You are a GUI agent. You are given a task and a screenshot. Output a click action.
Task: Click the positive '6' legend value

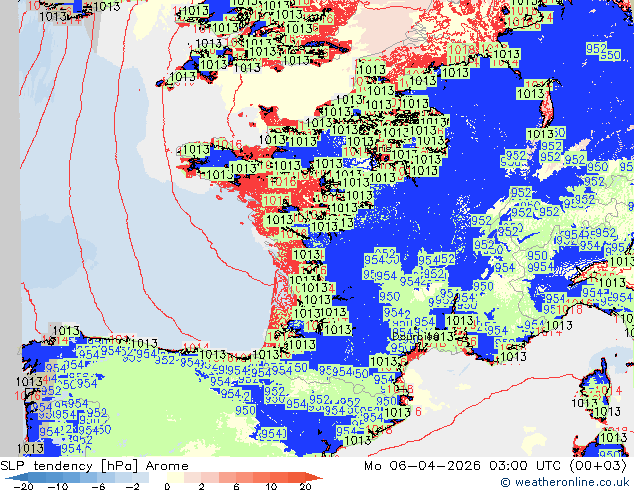[x=237, y=486]
